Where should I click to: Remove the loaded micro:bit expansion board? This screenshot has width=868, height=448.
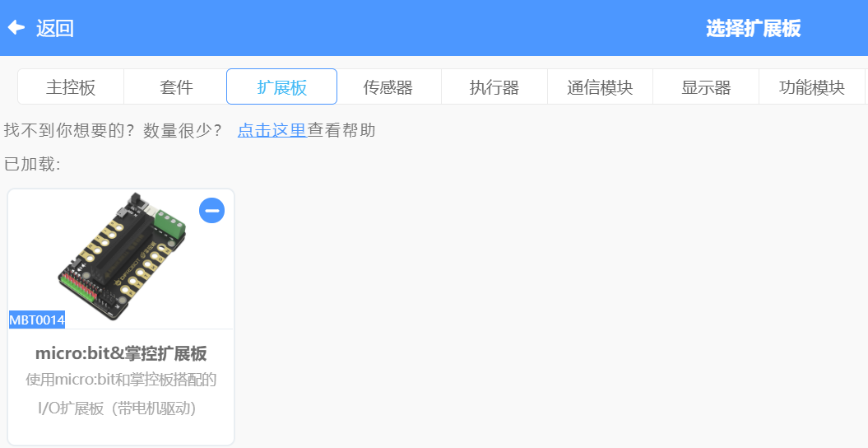pos(211,211)
